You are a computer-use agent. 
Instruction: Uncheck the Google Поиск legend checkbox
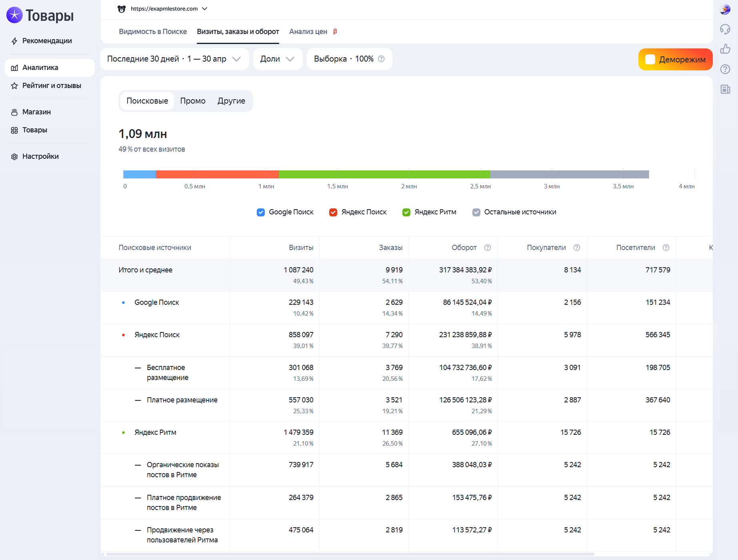tap(261, 212)
